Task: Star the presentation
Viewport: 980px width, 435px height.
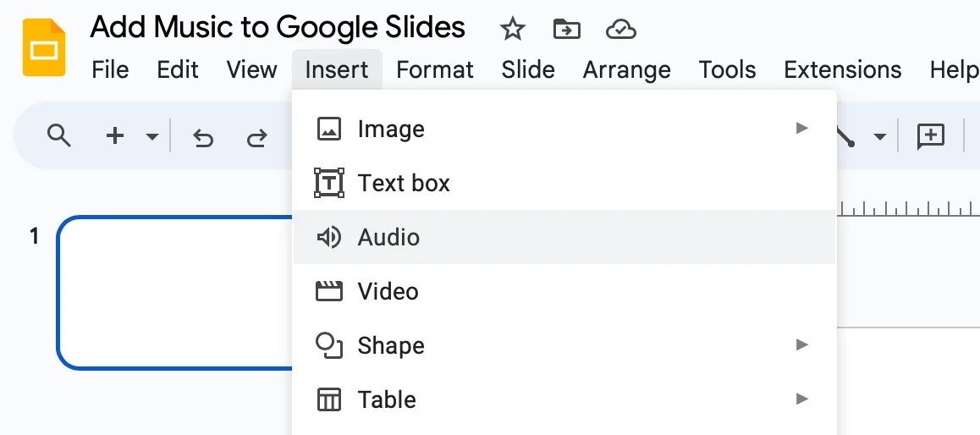Action: pos(513,30)
